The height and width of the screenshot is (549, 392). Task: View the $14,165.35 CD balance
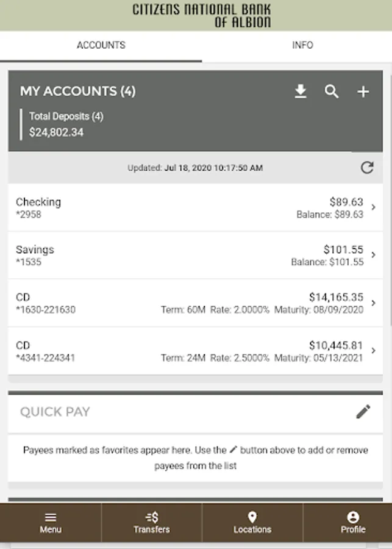click(336, 298)
